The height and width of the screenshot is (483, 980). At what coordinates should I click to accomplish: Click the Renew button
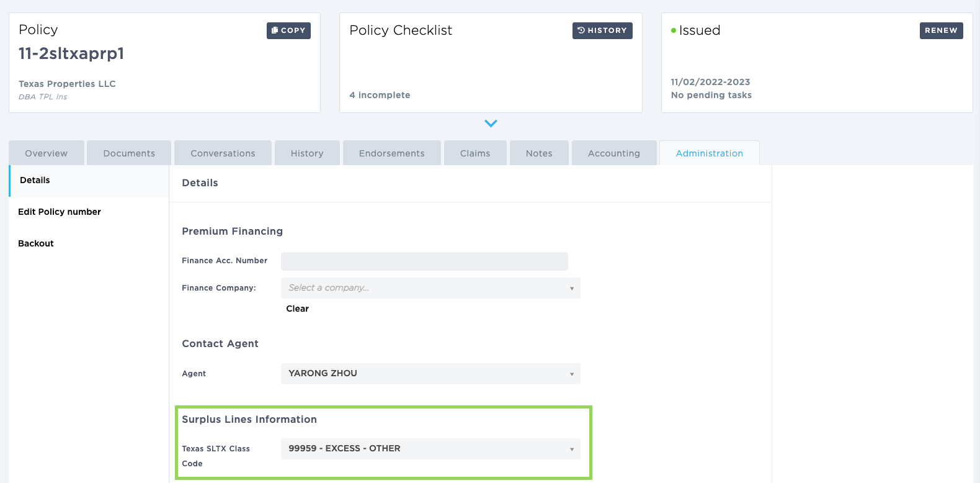click(940, 30)
